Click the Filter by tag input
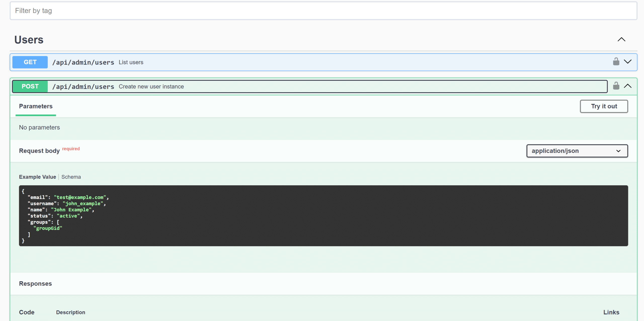 323,11
